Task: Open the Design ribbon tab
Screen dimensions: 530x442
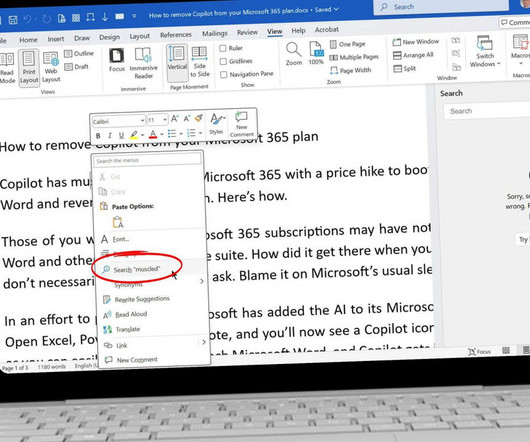Action: click(110, 37)
